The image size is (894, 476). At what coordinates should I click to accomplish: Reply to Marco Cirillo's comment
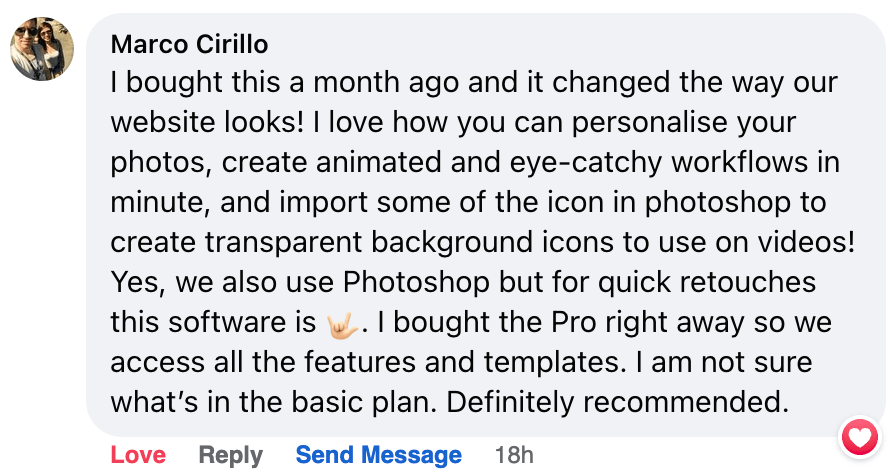point(230,455)
